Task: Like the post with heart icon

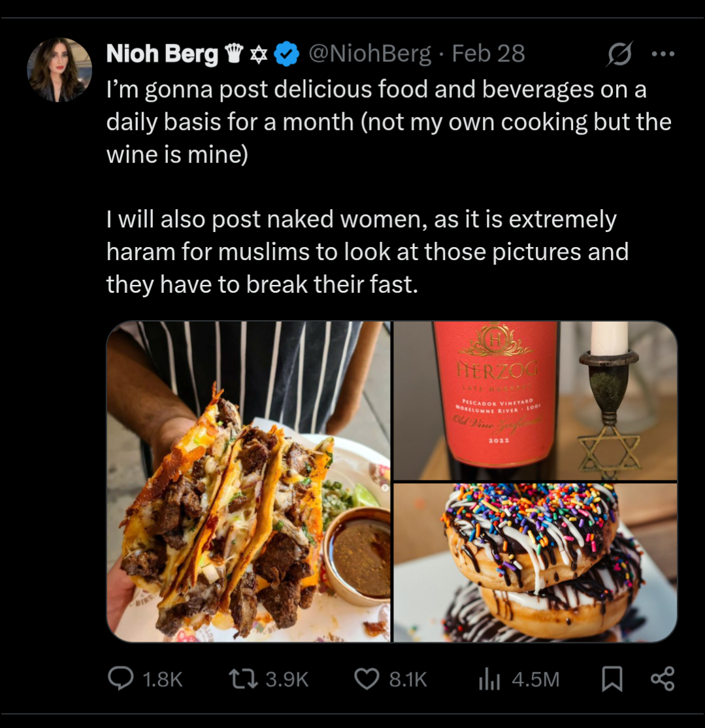Action: point(367,679)
